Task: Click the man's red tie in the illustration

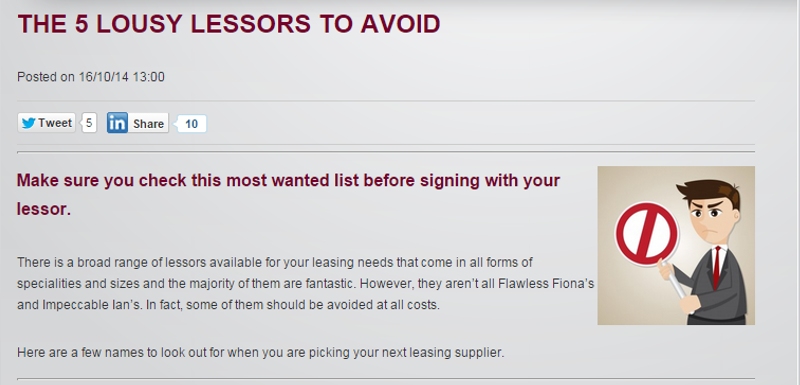Action: click(x=717, y=266)
